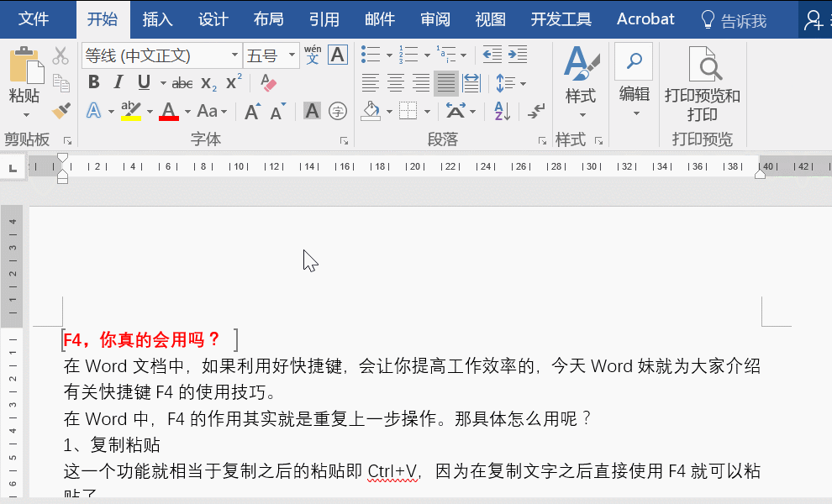Switch to the 审阅 tab

click(x=435, y=19)
